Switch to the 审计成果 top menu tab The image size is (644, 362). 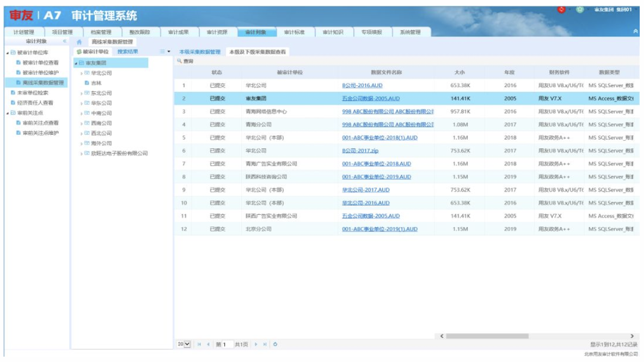point(178,32)
